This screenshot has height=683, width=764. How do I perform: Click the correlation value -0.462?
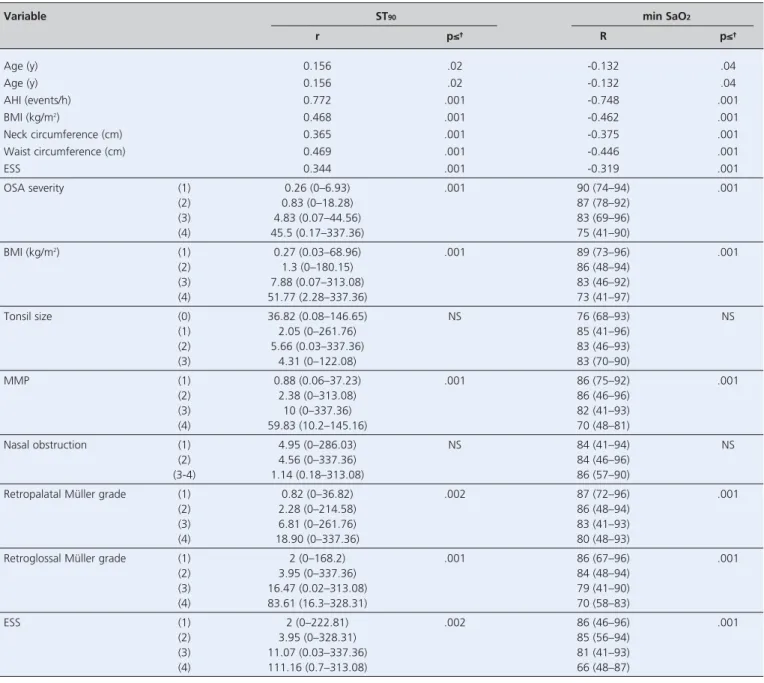point(603,117)
